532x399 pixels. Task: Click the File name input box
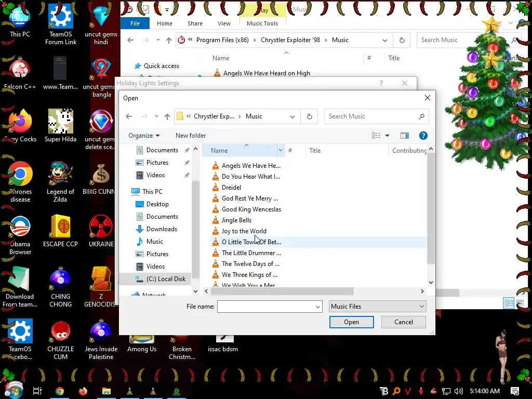[266, 307]
